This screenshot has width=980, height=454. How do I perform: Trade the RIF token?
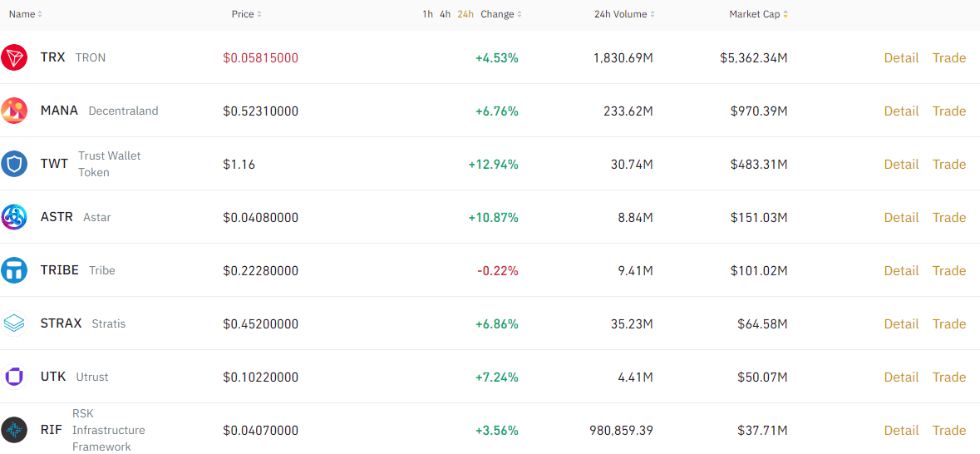949,430
